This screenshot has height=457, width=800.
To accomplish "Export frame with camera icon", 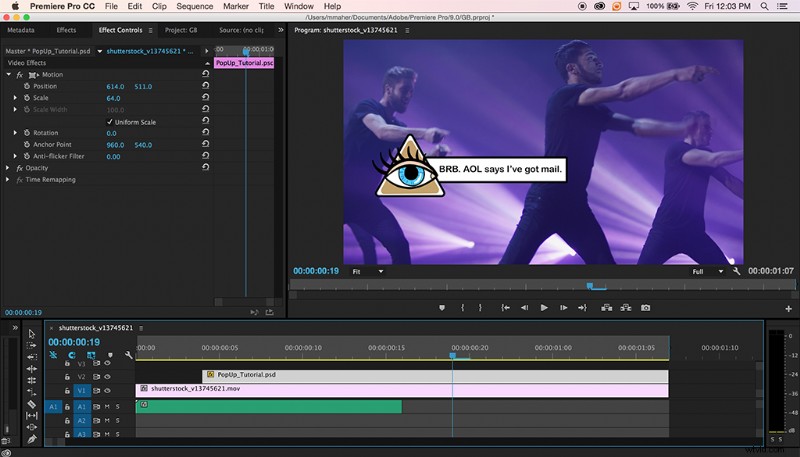I will (645, 308).
